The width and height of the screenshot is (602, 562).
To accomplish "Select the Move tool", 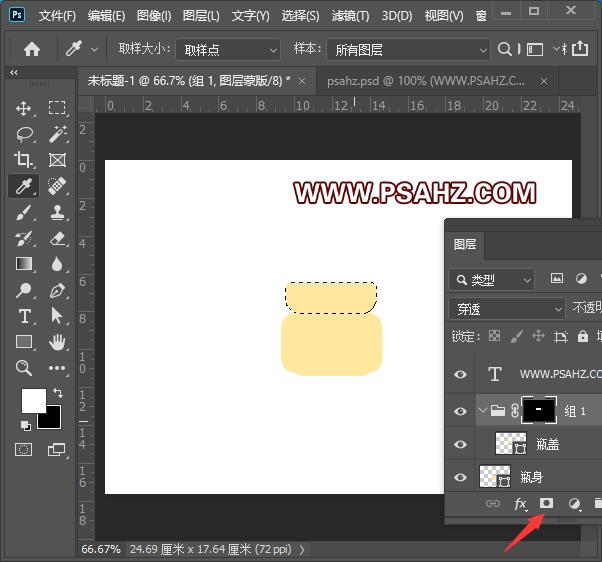I will click(x=24, y=108).
